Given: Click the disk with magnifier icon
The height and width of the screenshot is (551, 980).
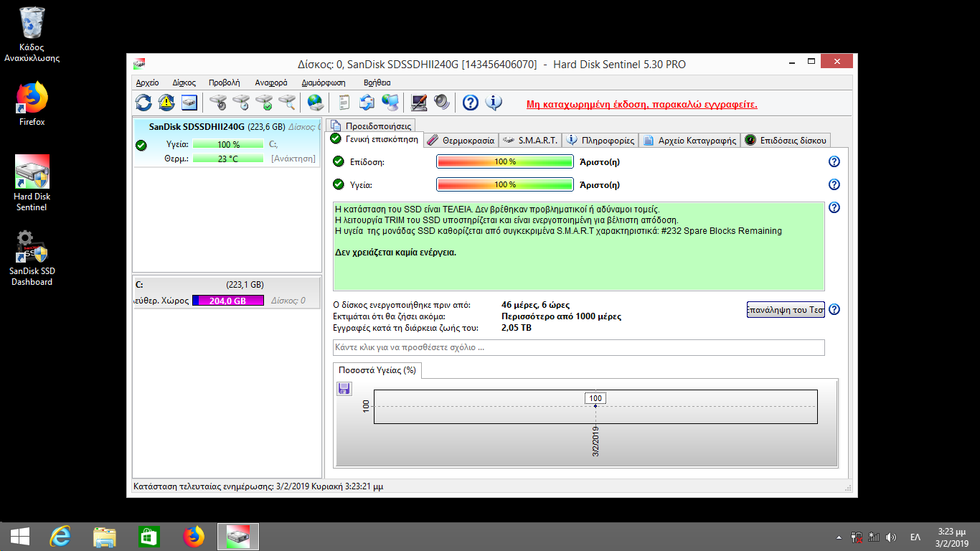Looking at the screenshot, I should 287,103.
